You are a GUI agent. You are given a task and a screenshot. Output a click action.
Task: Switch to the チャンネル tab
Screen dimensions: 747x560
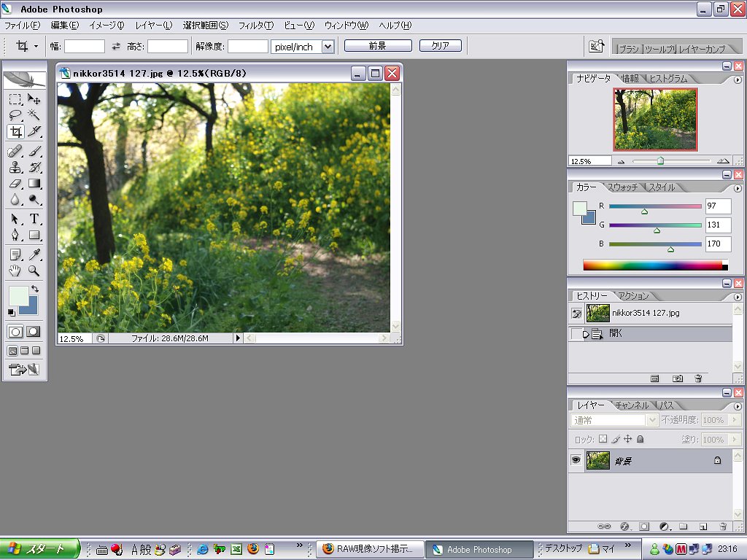tap(631, 405)
